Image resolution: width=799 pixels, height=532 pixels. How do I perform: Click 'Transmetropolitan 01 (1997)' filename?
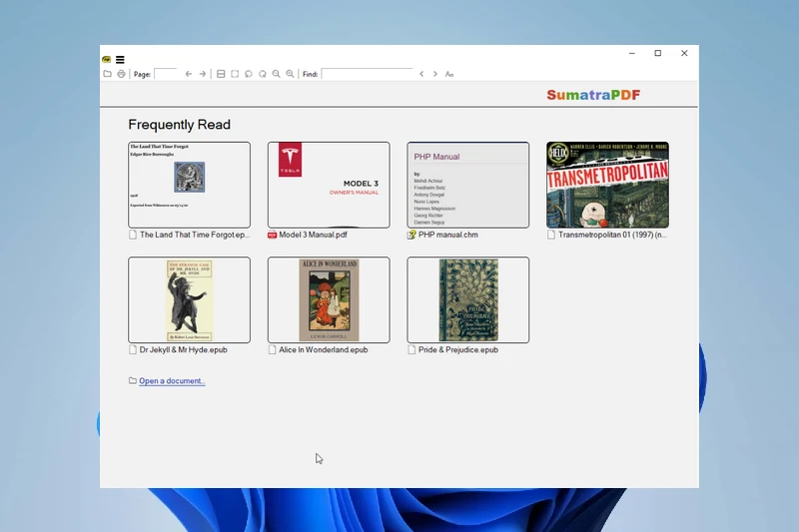click(612, 235)
